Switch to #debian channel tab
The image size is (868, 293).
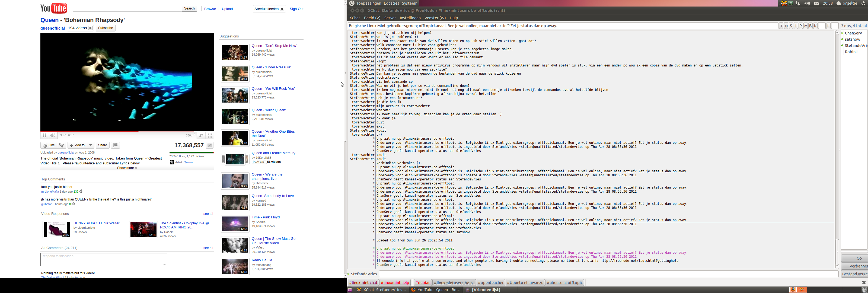(x=423, y=283)
